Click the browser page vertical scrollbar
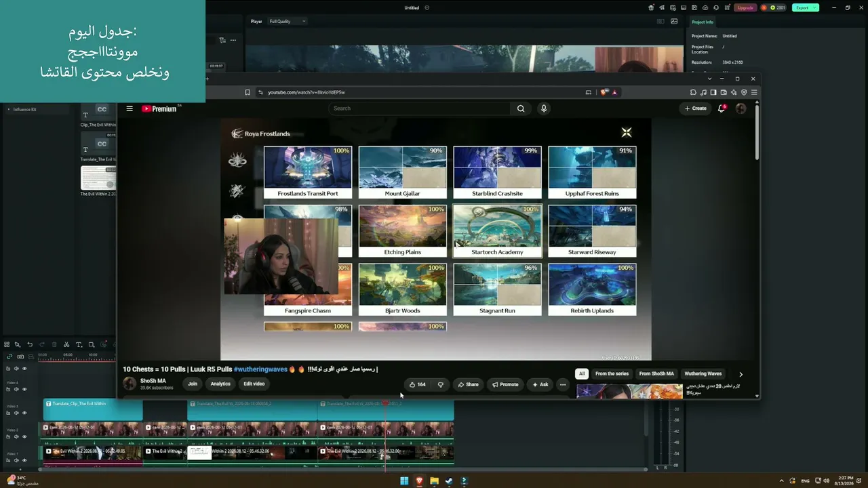The width and height of the screenshot is (868, 488). pyautogui.click(x=757, y=132)
